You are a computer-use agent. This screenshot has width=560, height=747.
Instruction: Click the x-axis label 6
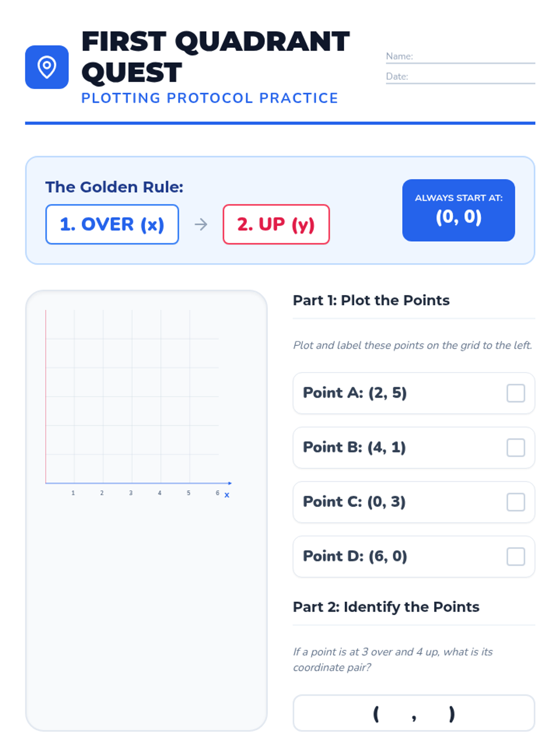217,493
